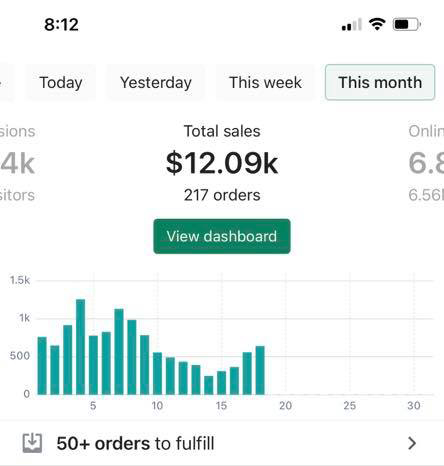The width and height of the screenshot is (444, 466).
Task: Tap the orders inbox tray icon
Action: point(32,443)
